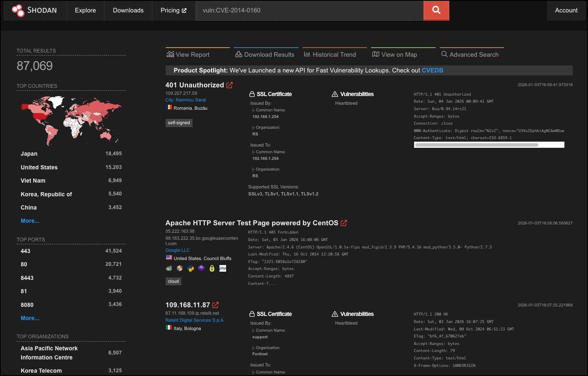Viewport: 588px width, 376px height.
Task: Click the red search magnifier button
Action: pyautogui.click(x=436, y=10)
